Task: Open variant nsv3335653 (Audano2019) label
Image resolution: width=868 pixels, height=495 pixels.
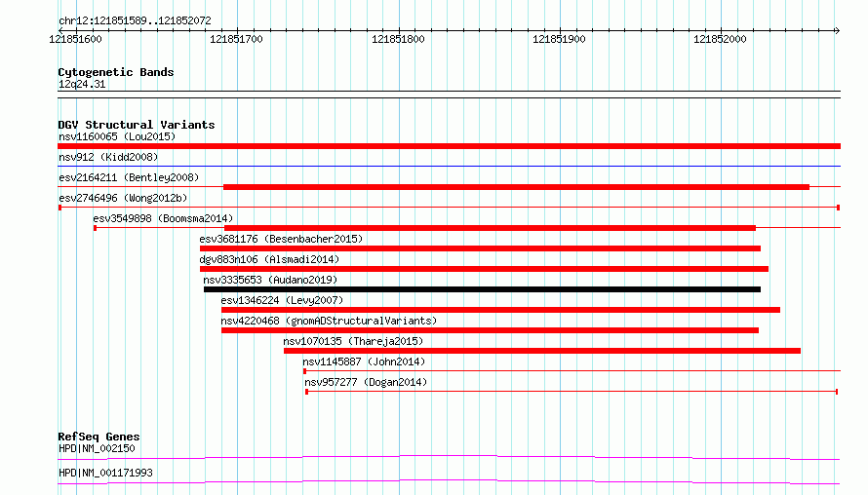Action: coord(270,280)
